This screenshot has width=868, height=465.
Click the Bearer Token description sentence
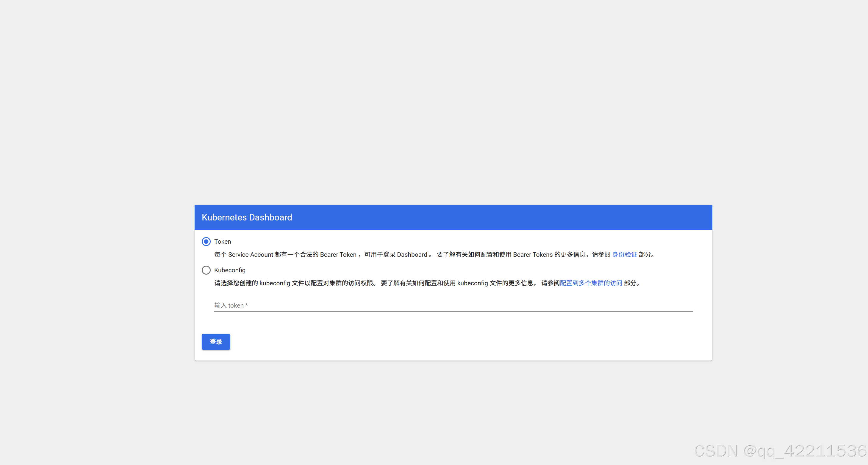click(337, 254)
